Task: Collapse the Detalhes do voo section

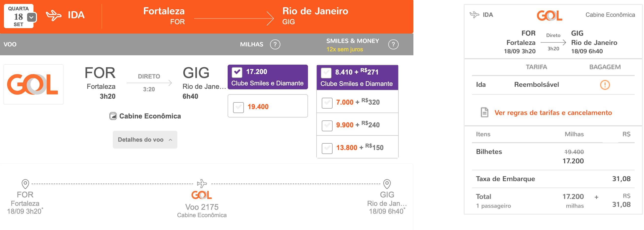Action: (x=145, y=139)
